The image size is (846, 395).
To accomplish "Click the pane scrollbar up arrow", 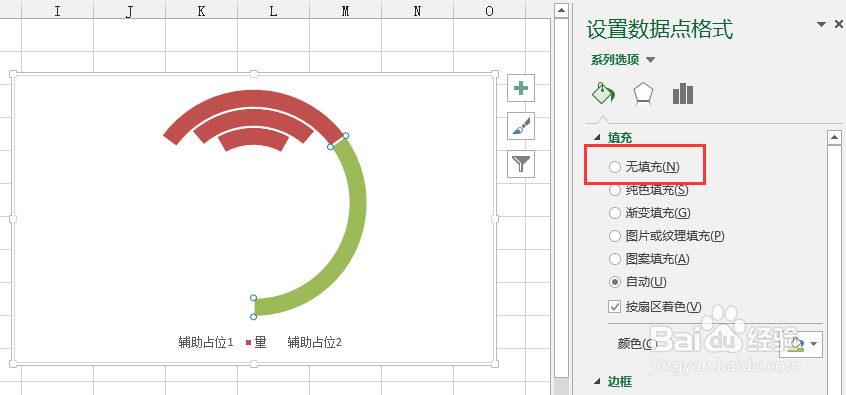I will pyautogui.click(x=834, y=137).
